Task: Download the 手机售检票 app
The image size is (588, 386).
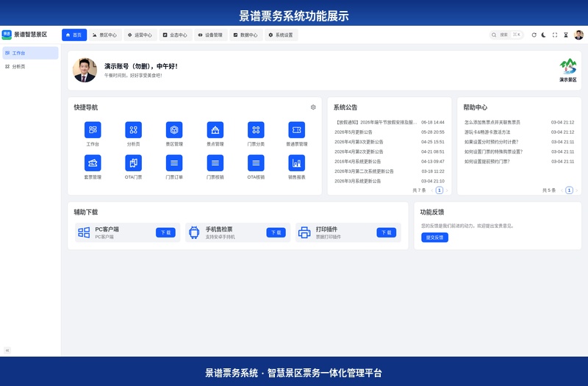Action: 276,232
